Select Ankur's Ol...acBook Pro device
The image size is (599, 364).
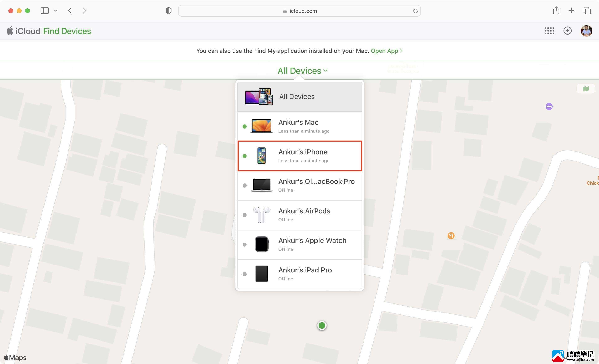[299, 186]
